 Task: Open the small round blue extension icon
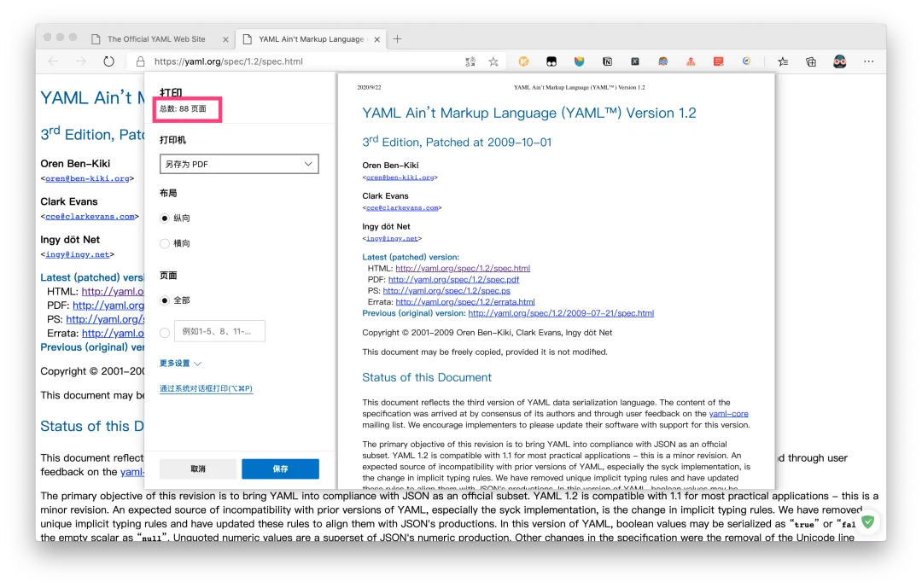tap(746, 61)
